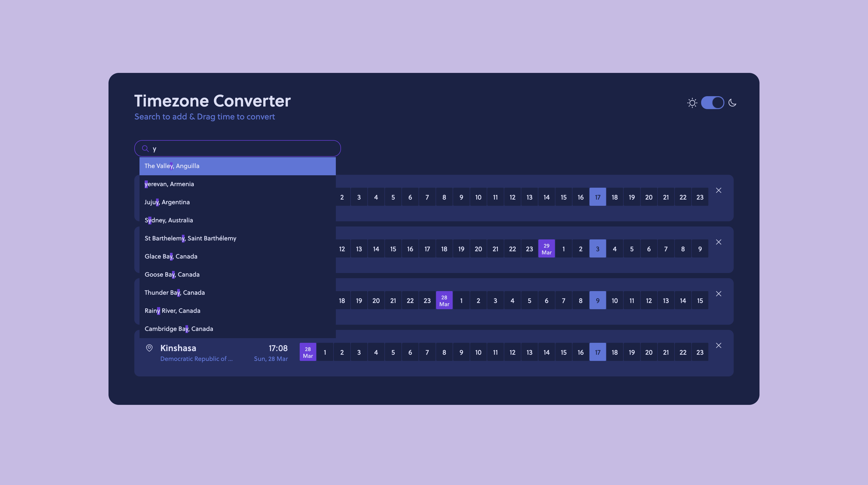Screen dimensions: 868x485
Task: Click the location pin beside Kinshasa
Action: 149,348
